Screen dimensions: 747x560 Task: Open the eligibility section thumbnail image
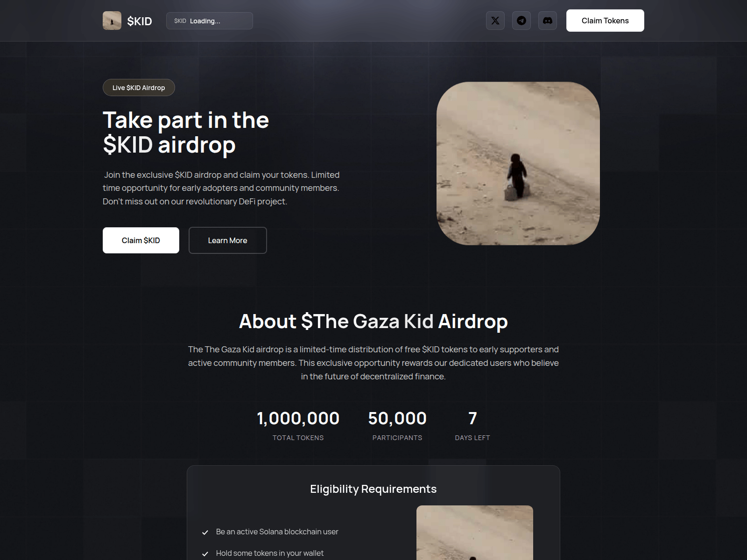click(475, 532)
